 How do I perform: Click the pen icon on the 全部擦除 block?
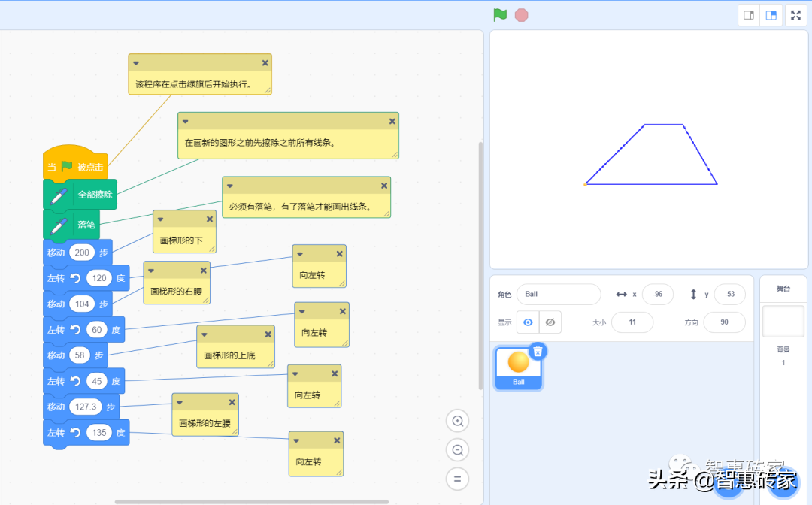coord(59,195)
